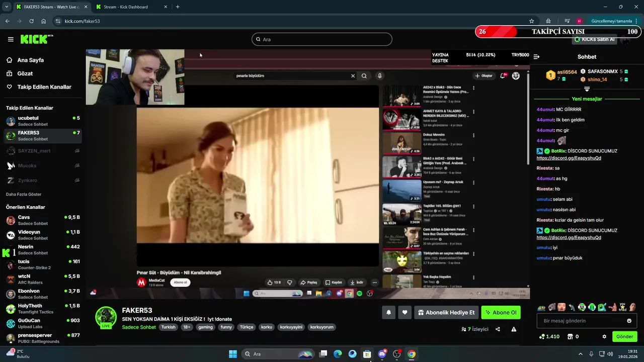Screen dimensions: 644x362
Task: Bookmark this page with star icon
Action: pyautogui.click(x=531, y=21)
